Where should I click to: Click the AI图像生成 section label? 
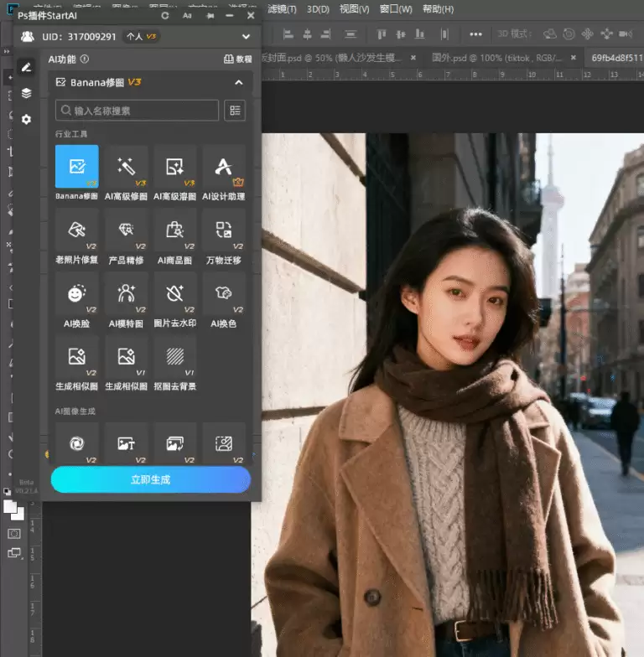coord(75,411)
